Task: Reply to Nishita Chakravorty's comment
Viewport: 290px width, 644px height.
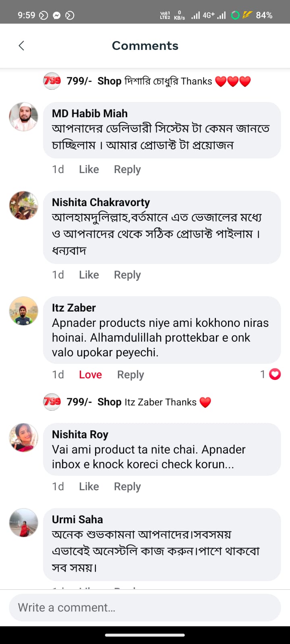Action: [x=127, y=275]
